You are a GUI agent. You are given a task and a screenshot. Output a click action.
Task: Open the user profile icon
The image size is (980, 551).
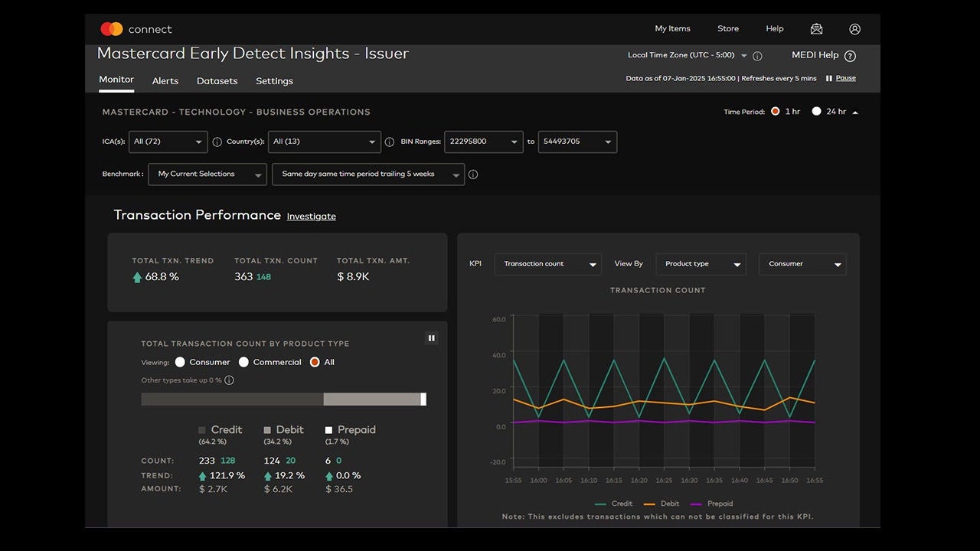[854, 29]
